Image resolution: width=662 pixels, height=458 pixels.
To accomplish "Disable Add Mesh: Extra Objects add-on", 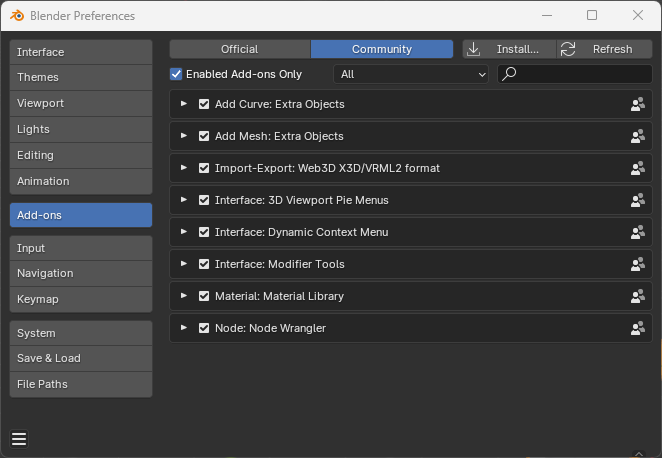I will 204,136.
